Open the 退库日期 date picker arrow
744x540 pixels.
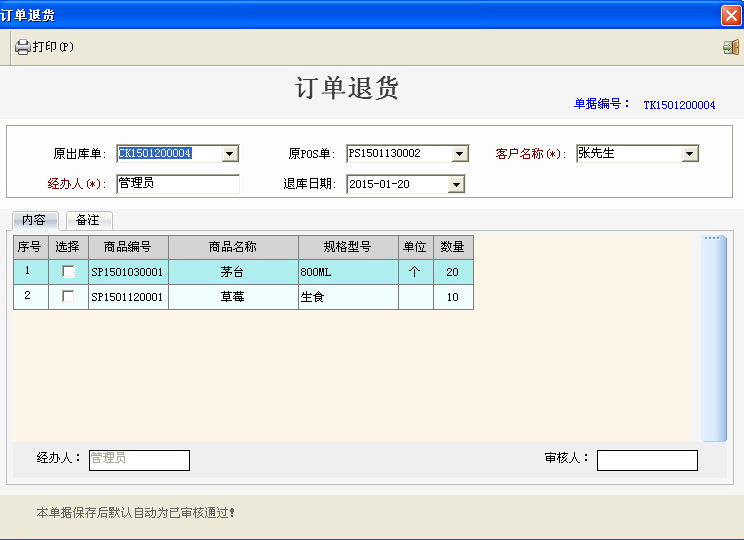(x=456, y=185)
